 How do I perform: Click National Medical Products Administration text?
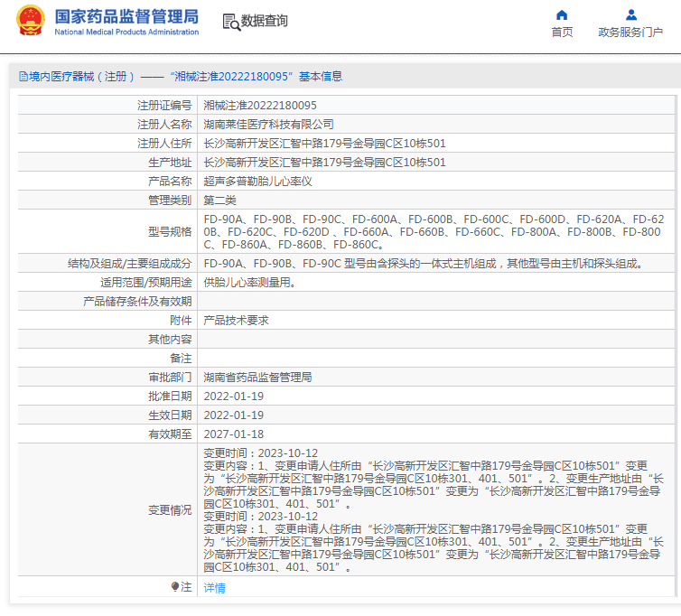point(126,33)
